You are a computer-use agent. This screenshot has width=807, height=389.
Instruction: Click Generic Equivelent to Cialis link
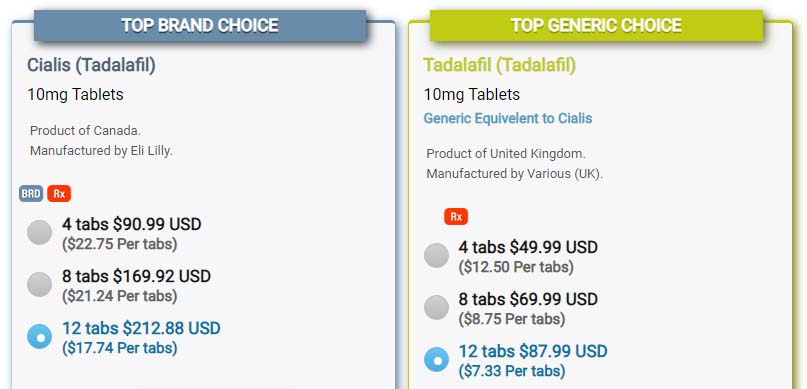click(x=508, y=118)
